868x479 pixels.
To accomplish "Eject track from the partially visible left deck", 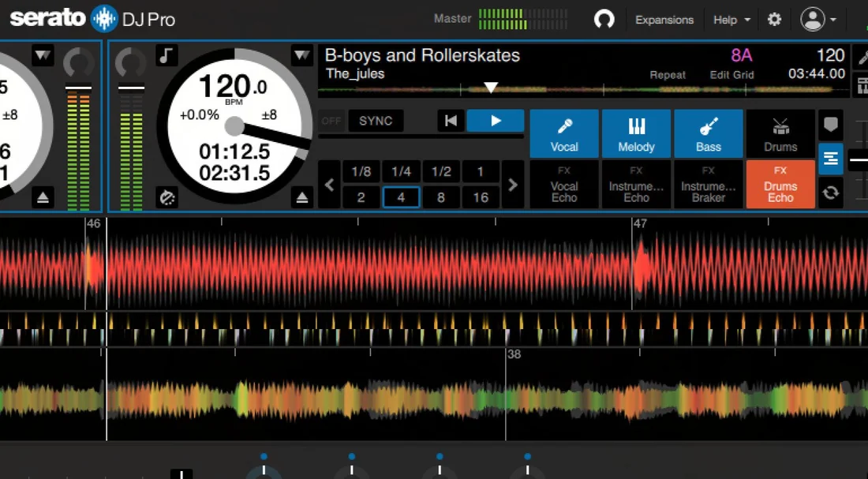I will pyautogui.click(x=43, y=197).
